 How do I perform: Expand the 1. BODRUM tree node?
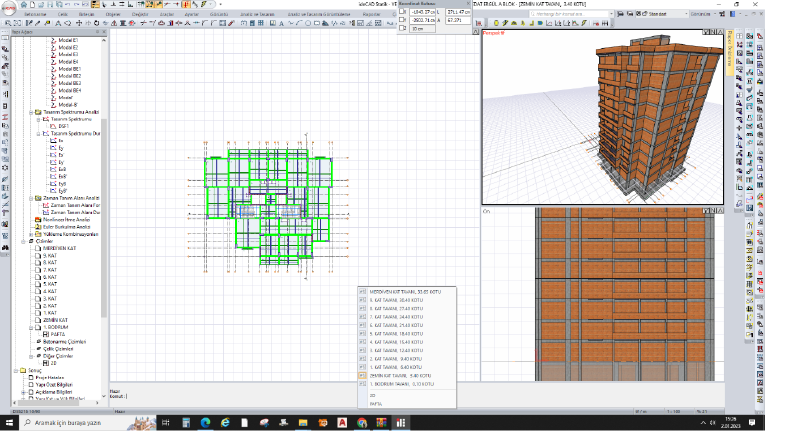[x=31, y=328]
